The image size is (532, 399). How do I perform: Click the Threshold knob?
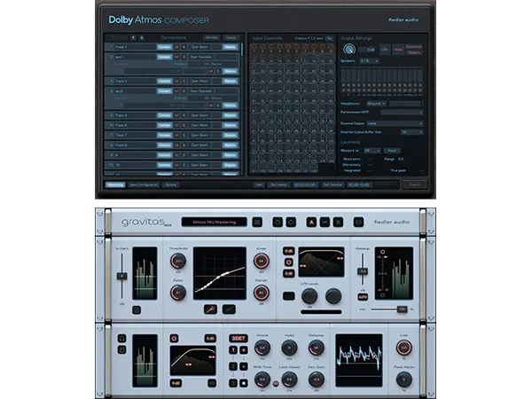pyautogui.click(x=178, y=261)
